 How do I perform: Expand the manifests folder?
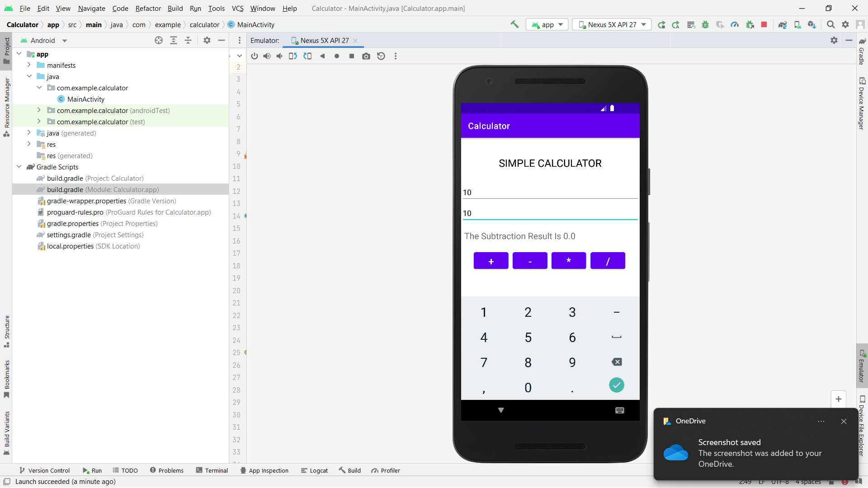[29, 65]
